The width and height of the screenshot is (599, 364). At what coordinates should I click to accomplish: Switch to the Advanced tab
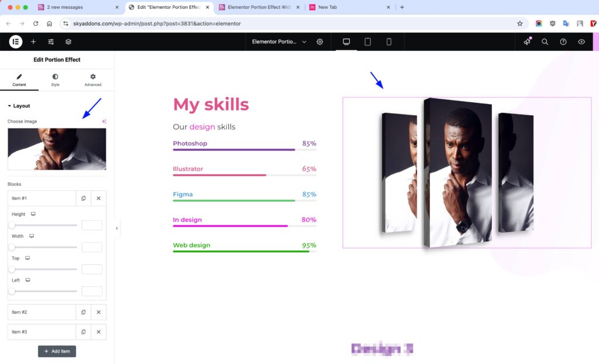(93, 80)
